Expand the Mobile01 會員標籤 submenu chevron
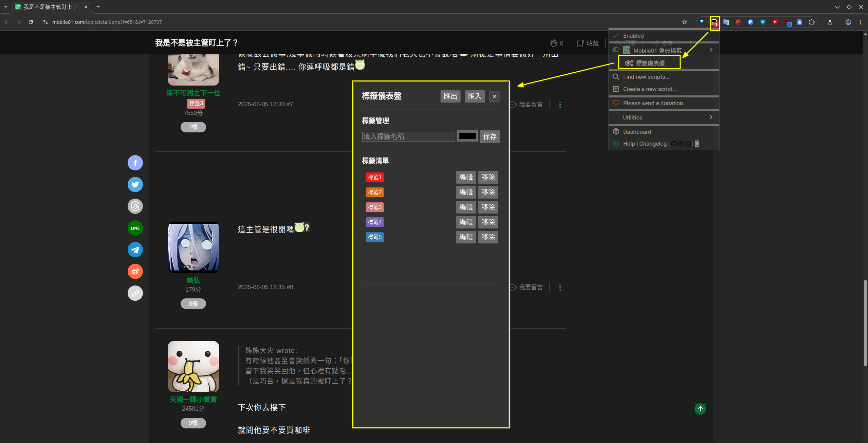This screenshot has width=868, height=443. pos(711,50)
